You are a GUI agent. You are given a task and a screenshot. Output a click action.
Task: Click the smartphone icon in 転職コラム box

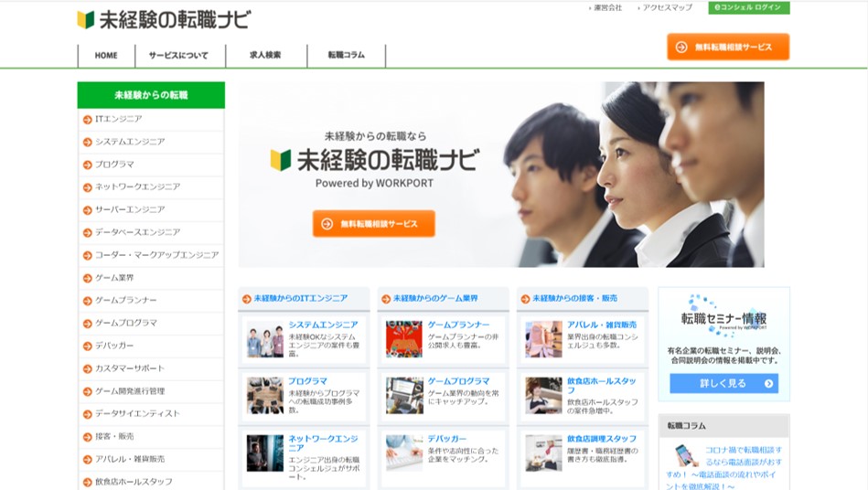point(685,455)
